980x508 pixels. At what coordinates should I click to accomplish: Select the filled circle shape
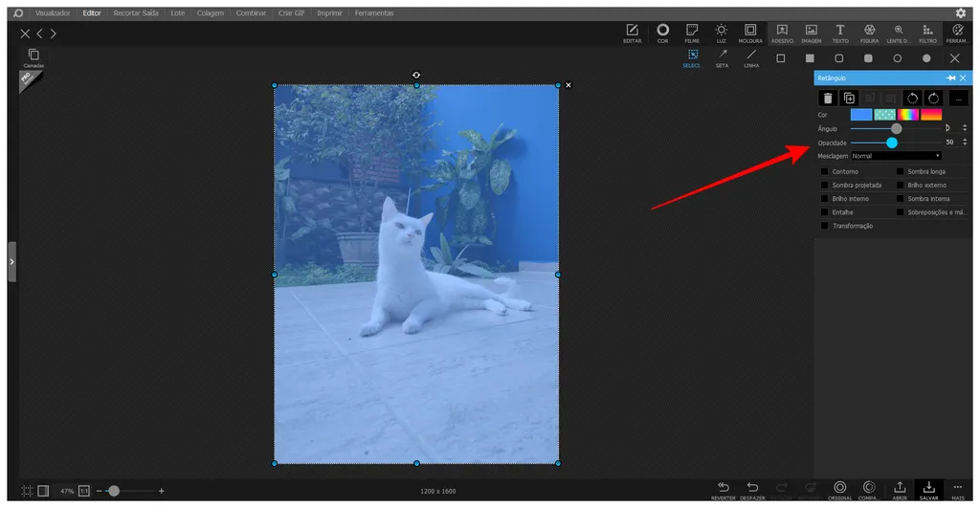[x=926, y=58]
